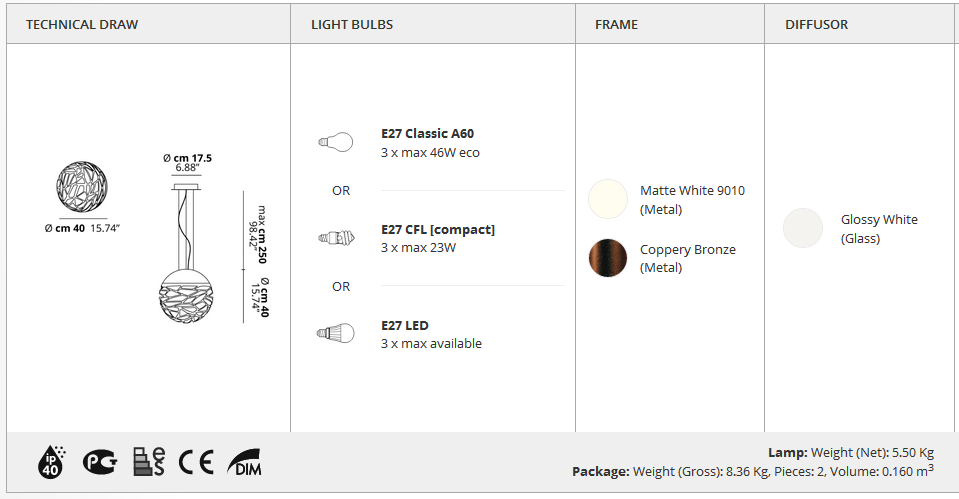The height and width of the screenshot is (499, 959).
Task: Select the Matte White 9010 frame swatch
Action: pyautogui.click(x=608, y=199)
